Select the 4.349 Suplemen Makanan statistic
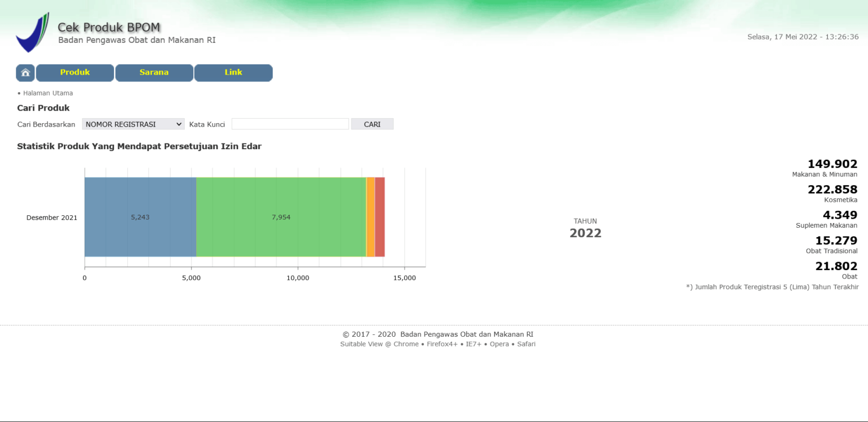The height and width of the screenshot is (422, 868). 839,215
